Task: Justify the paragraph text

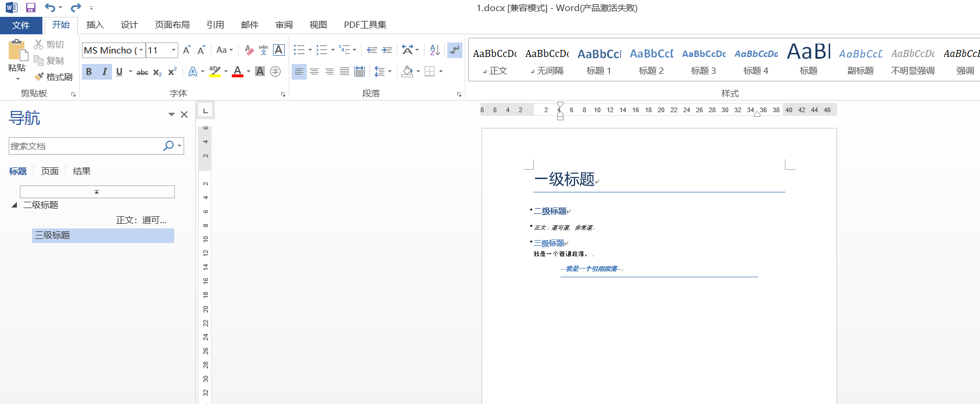Action: [x=344, y=71]
